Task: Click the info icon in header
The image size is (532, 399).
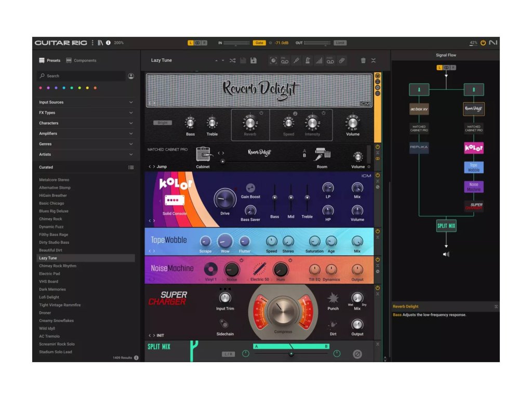Action: (108, 43)
